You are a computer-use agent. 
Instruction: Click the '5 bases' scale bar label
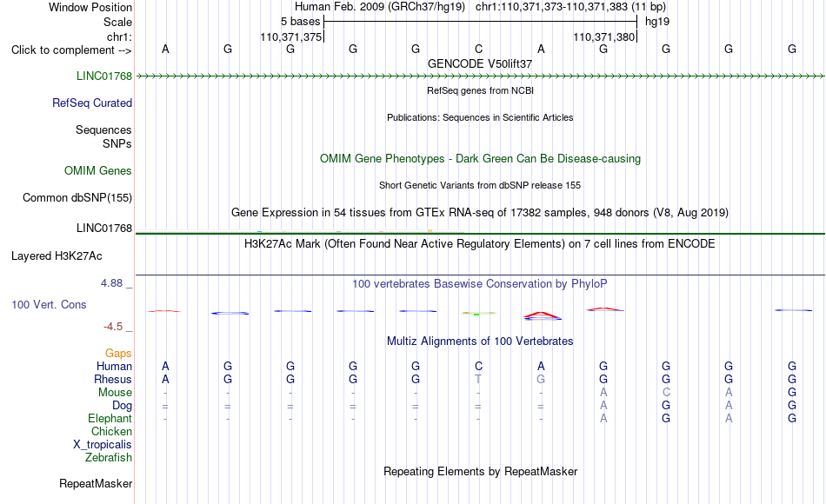point(300,22)
